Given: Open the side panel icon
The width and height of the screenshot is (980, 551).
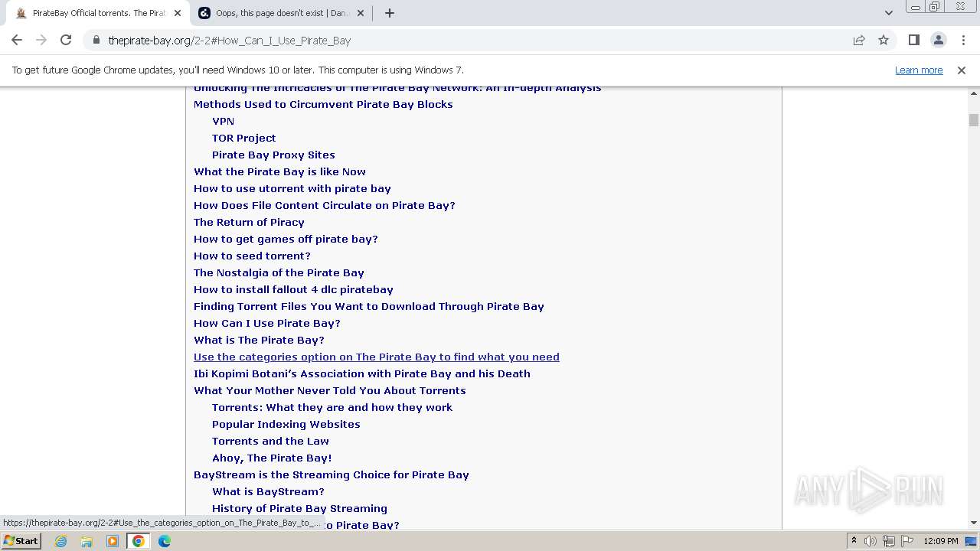Looking at the screenshot, I should click(x=914, y=41).
